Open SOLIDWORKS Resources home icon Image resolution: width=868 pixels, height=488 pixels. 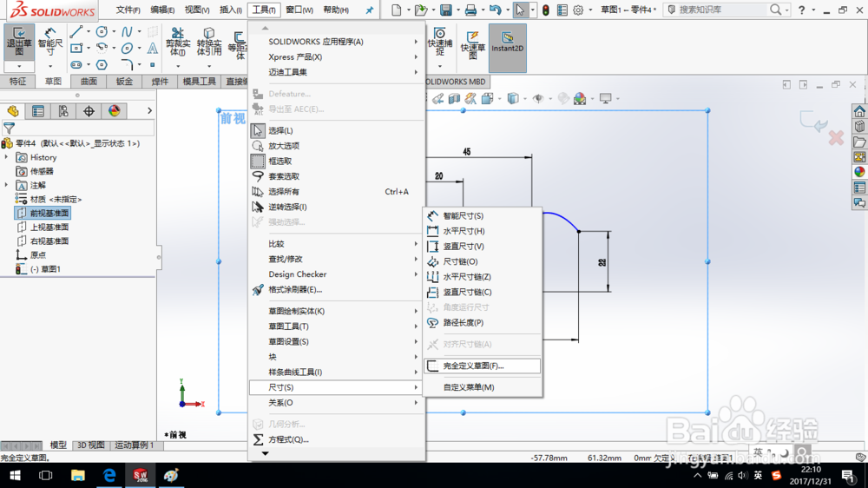pyautogui.click(x=859, y=111)
